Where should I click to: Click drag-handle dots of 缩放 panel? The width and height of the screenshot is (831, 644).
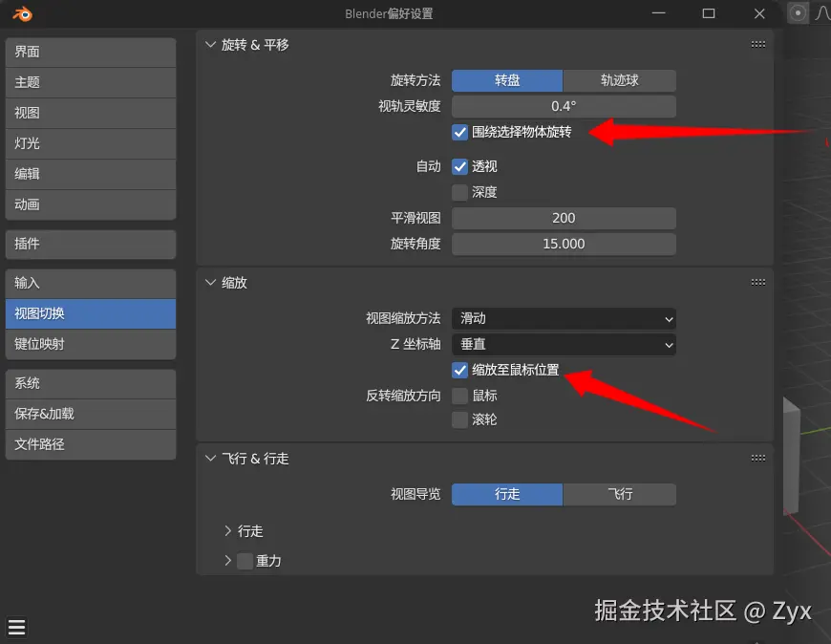tap(757, 283)
